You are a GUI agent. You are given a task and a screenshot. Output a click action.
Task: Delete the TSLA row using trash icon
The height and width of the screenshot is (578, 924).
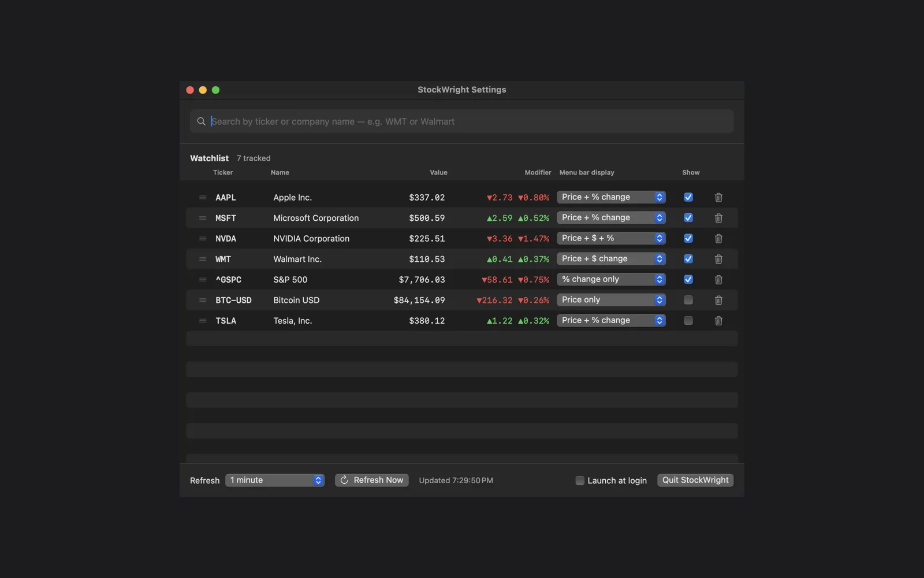[718, 321]
